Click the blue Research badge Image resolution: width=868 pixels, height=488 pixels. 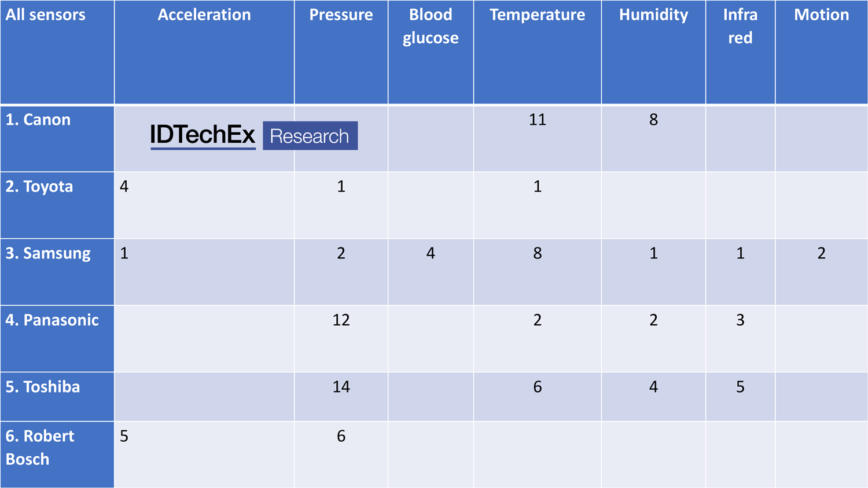pos(310,136)
